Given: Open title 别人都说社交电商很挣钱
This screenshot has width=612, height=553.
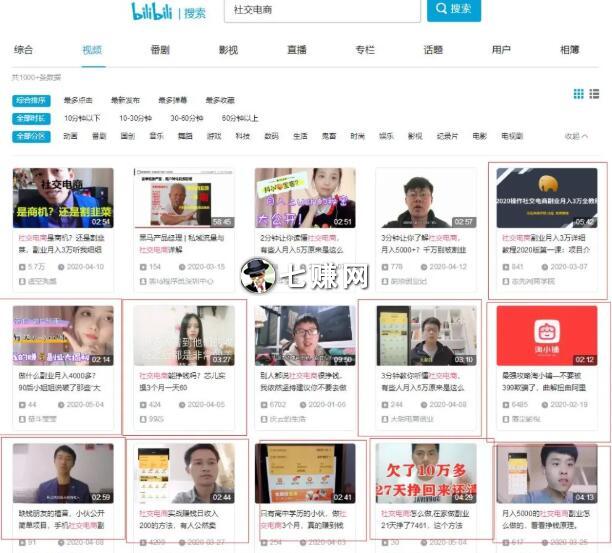Looking at the screenshot, I should click(x=303, y=382).
